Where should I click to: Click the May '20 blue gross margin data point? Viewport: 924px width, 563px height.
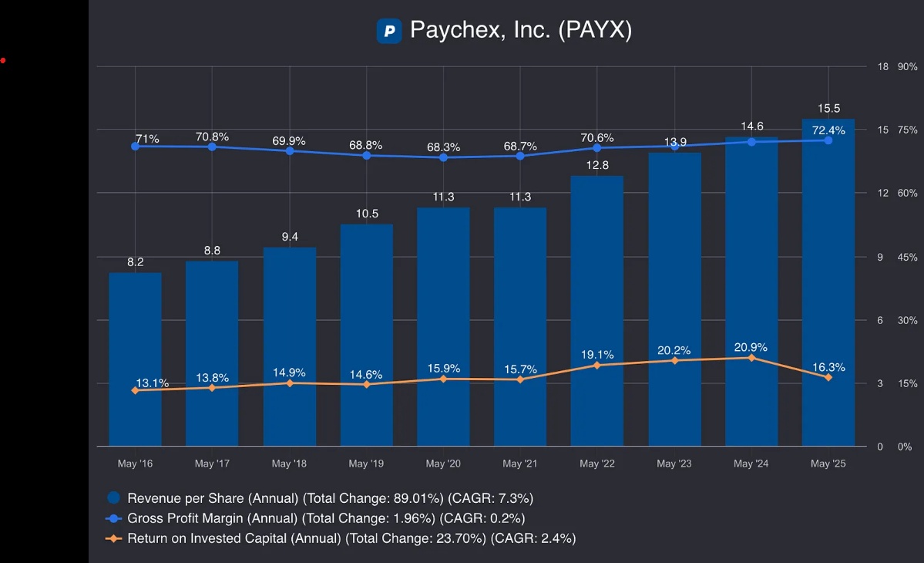tap(444, 157)
